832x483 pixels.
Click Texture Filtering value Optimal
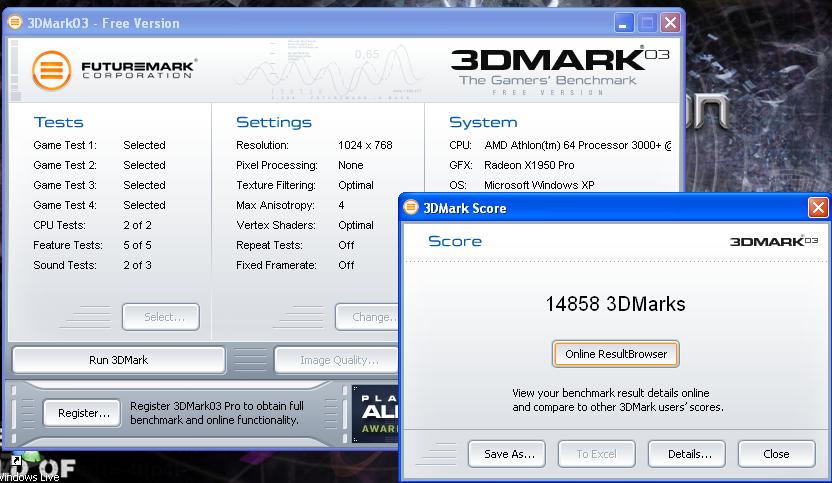tap(356, 185)
